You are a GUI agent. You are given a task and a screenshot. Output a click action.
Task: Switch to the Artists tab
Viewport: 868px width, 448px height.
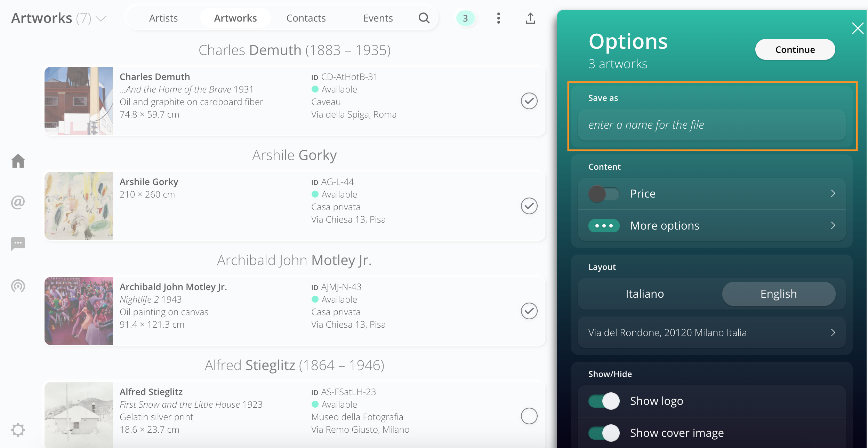coord(163,18)
